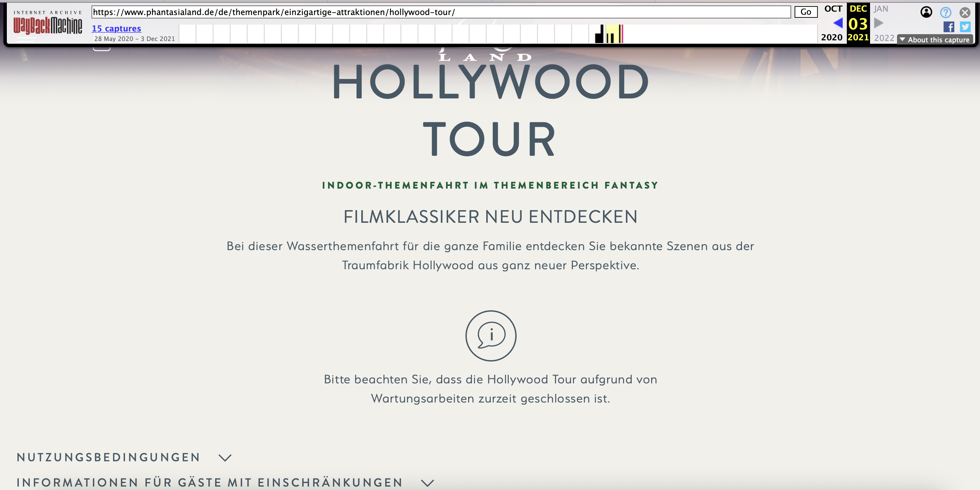This screenshot has width=980, height=490.
Task: Click the Wayback Machine logo
Action: pyautogui.click(x=48, y=23)
